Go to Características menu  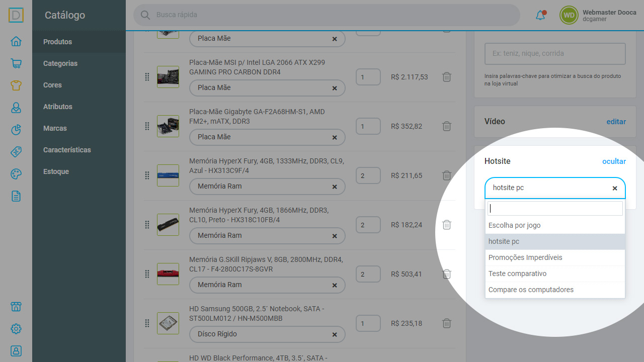tap(79, 150)
